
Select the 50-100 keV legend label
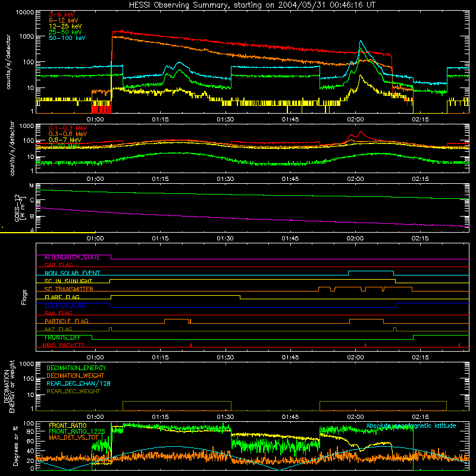[x=67, y=38]
